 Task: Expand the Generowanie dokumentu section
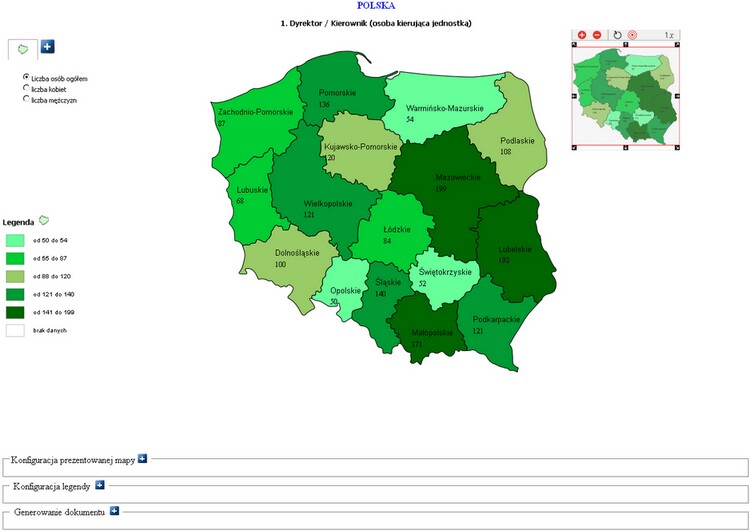coord(114,511)
